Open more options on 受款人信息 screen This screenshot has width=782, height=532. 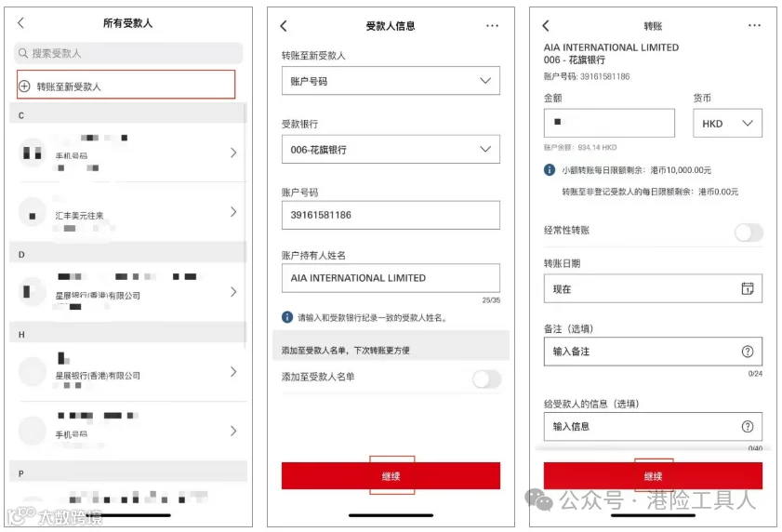tap(492, 26)
